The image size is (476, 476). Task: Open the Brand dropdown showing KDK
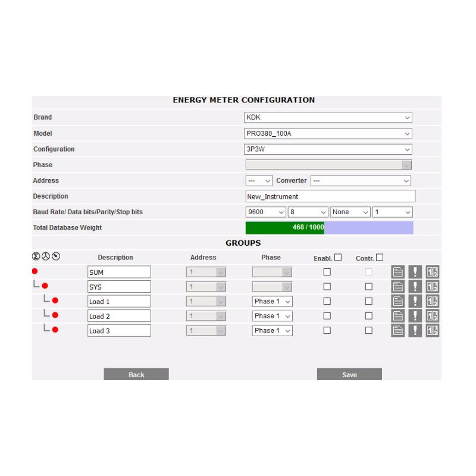328,117
